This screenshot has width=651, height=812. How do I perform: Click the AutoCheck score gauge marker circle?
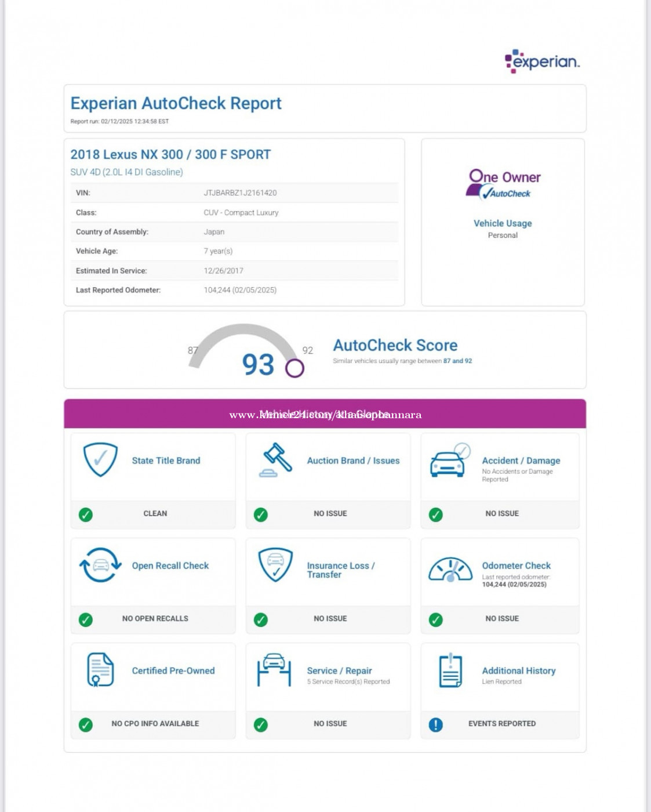tap(294, 368)
